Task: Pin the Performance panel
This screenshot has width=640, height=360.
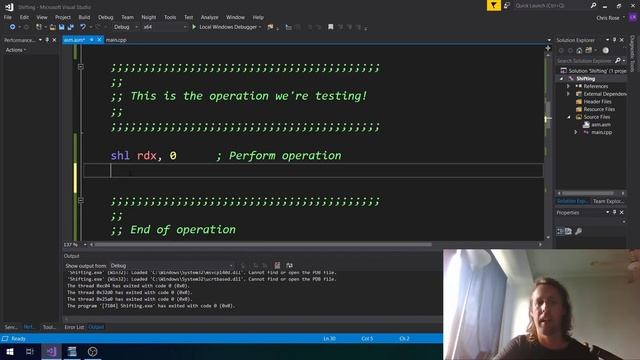Action: pyautogui.click(x=47, y=40)
